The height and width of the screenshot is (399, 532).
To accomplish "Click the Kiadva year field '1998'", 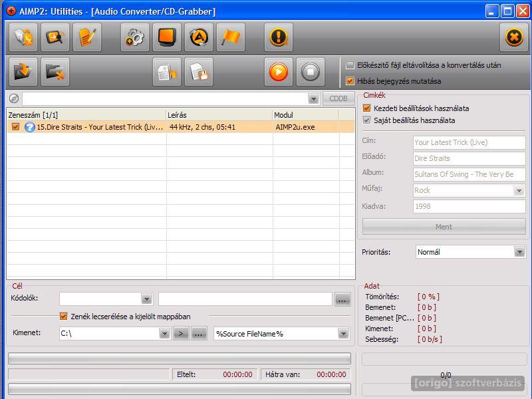I will 469,206.
